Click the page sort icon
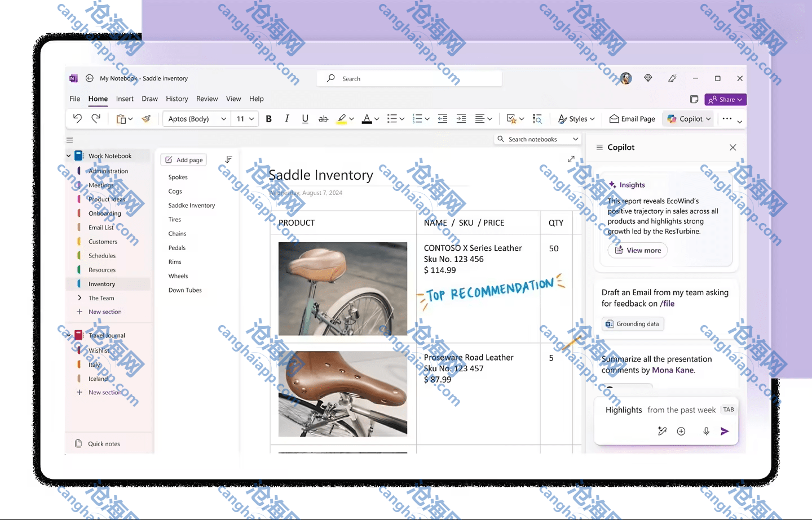812x520 pixels. coord(228,159)
